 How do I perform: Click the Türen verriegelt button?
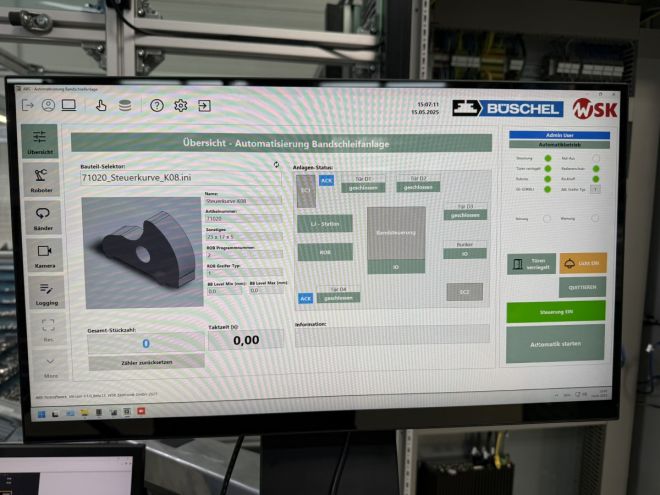pyautogui.click(x=531, y=264)
